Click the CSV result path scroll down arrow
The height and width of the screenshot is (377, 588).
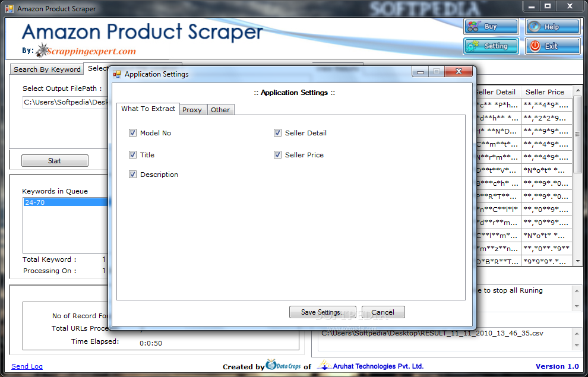coord(577,345)
